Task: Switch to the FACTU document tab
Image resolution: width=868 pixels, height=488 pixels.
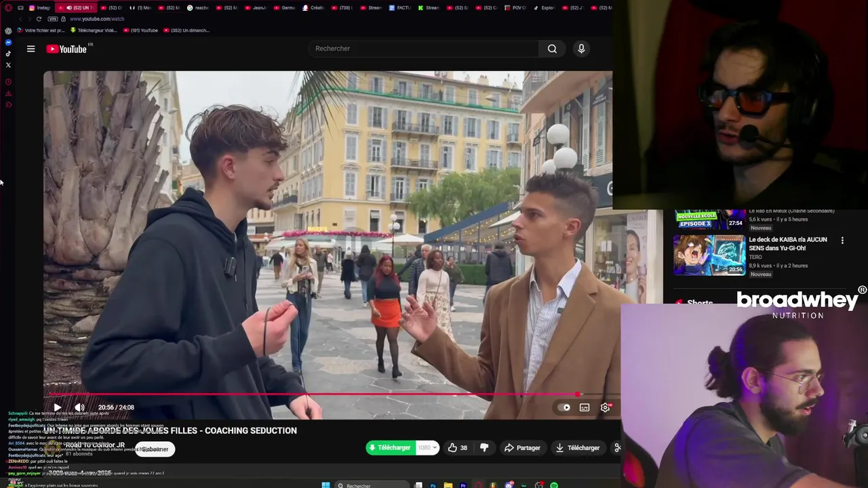Action: pyautogui.click(x=400, y=7)
